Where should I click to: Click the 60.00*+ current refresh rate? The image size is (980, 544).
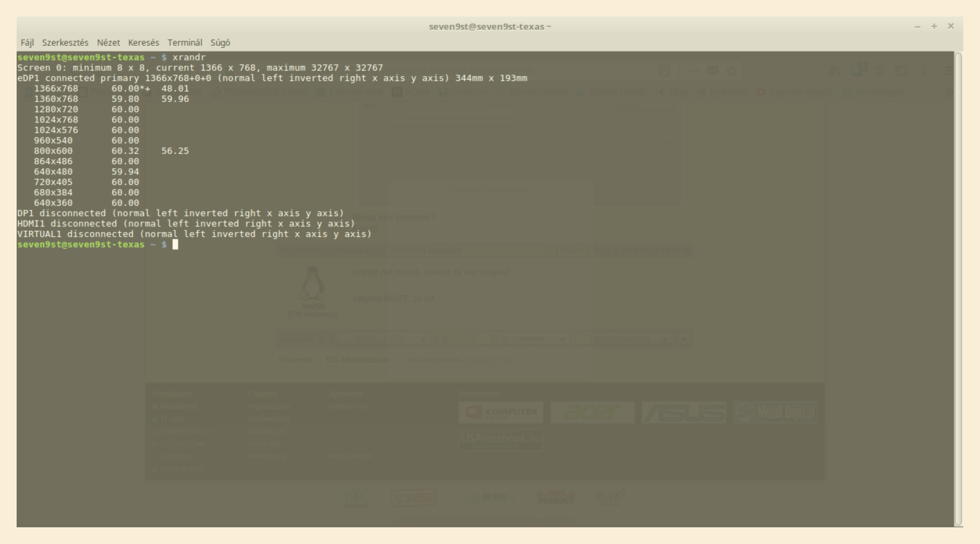coord(131,88)
